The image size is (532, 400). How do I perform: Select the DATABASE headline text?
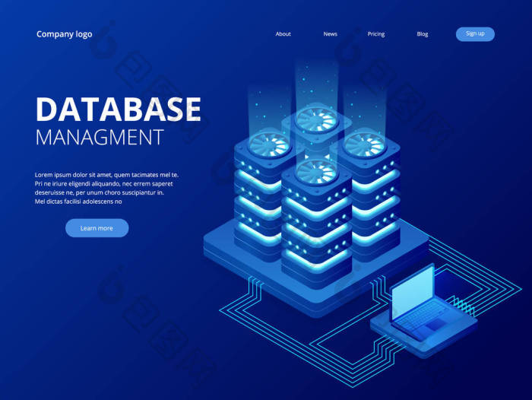(x=119, y=109)
